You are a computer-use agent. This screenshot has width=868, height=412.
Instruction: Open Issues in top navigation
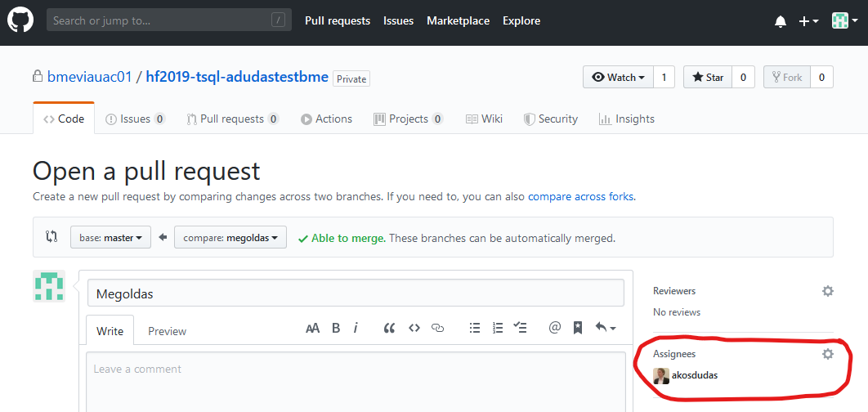(x=398, y=20)
